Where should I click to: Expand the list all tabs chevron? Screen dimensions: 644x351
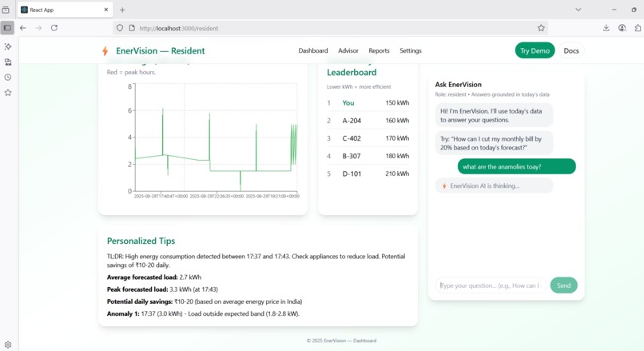(578, 10)
